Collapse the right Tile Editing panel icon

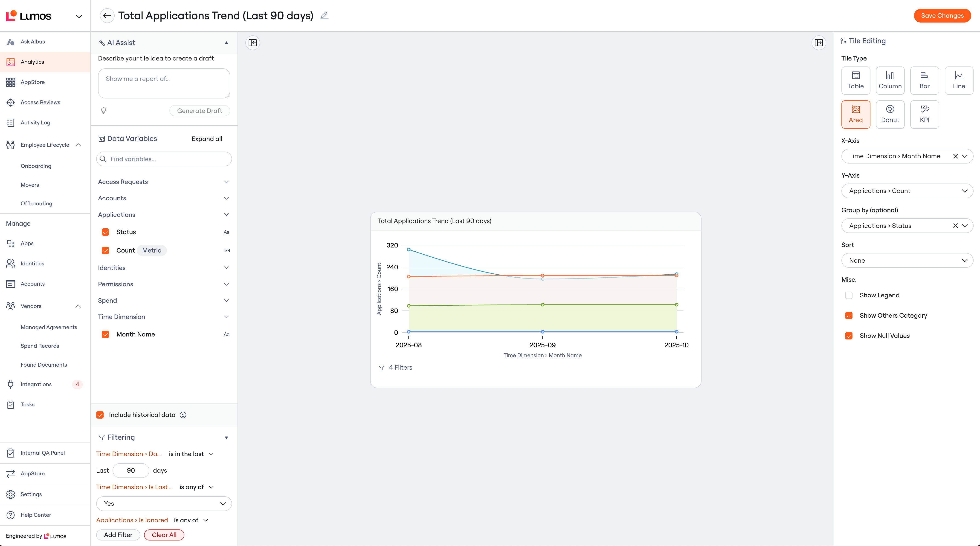point(819,43)
